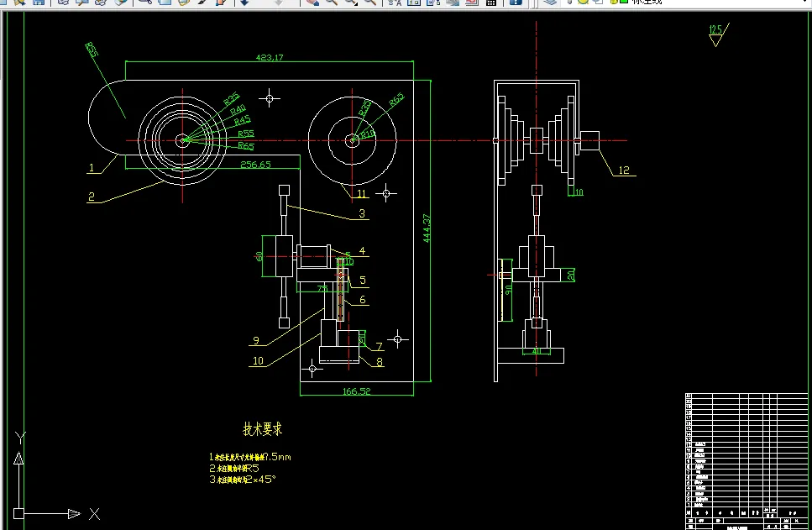Open the Tool Palettes toolbar icon
This screenshot has width=812, height=530.
(433, 2)
